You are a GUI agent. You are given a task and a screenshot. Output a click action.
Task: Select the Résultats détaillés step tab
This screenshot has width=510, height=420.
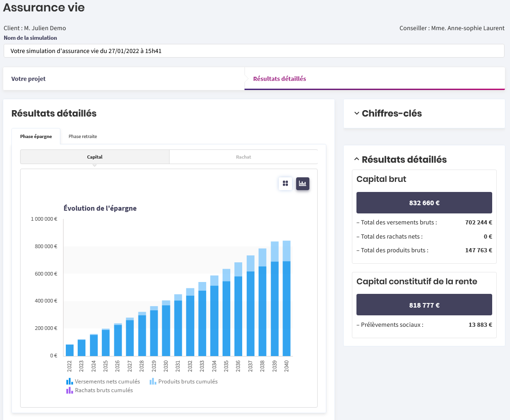click(375, 79)
